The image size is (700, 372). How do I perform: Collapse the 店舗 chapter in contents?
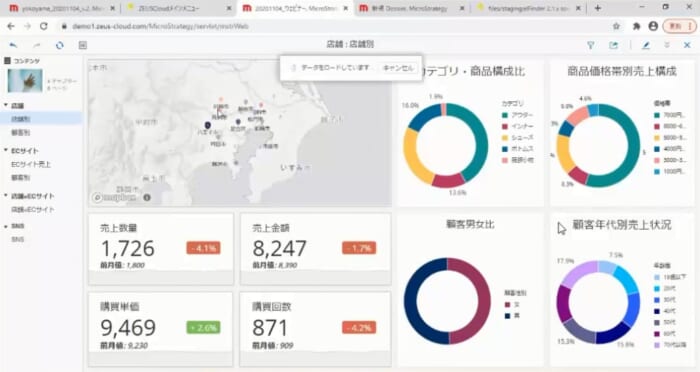pyautogui.click(x=6, y=105)
